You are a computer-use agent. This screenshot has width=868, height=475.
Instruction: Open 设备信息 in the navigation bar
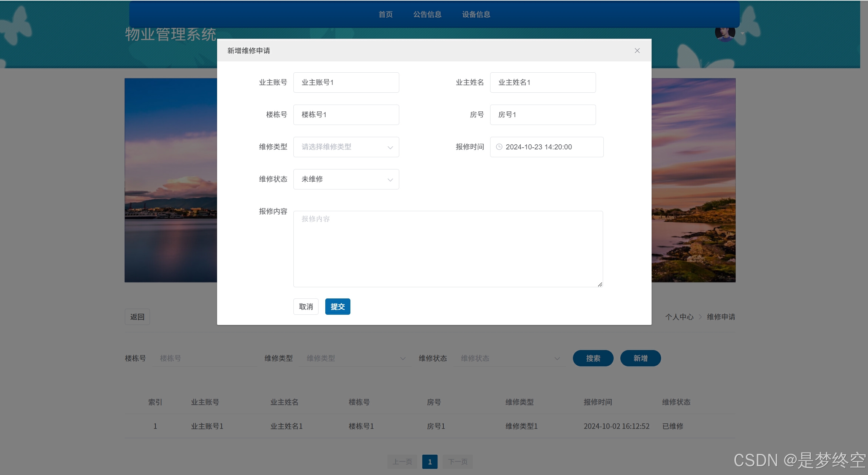[x=476, y=14]
